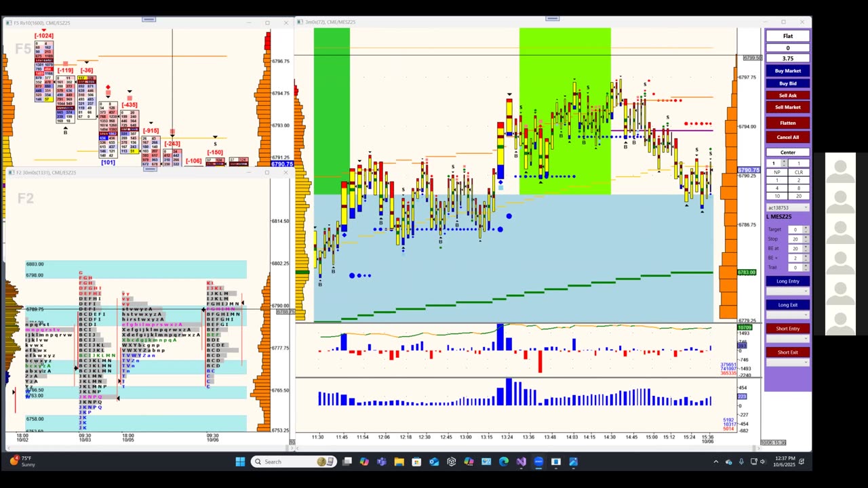Image resolution: width=868 pixels, height=488 pixels.
Task: Open dropdown below Short Entry
Action: 787,339
